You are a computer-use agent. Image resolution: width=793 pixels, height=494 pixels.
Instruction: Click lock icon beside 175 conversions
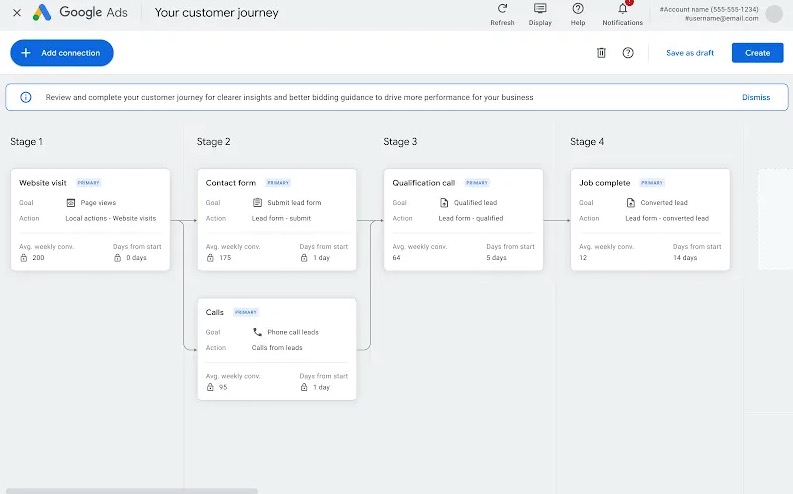click(x=210, y=258)
